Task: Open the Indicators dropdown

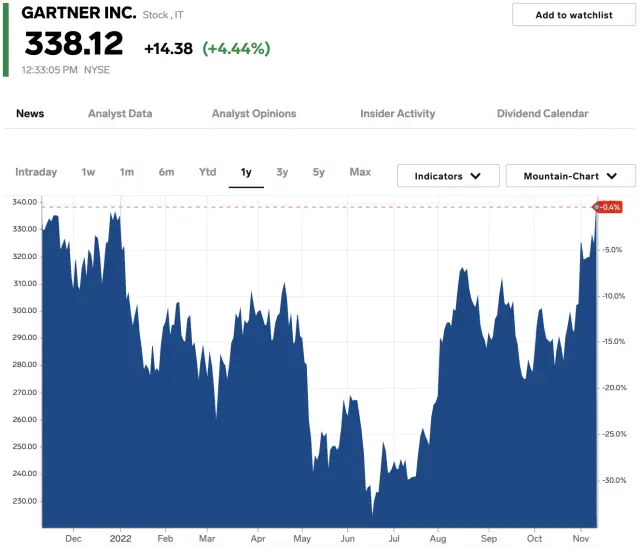Action: pyautogui.click(x=448, y=176)
